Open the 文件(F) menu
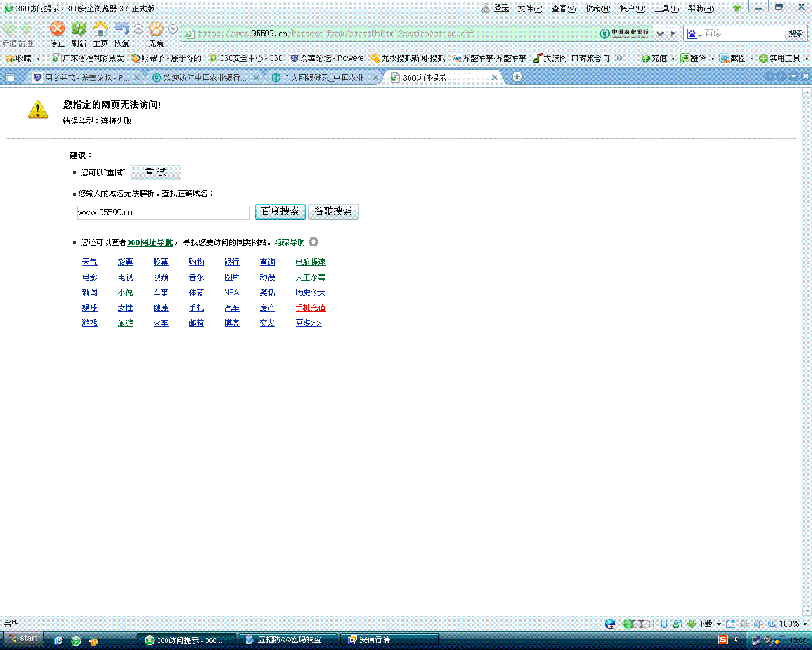Image resolution: width=812 pixels, height=650 pixels. pyautogui.click(x=530, y=9)
